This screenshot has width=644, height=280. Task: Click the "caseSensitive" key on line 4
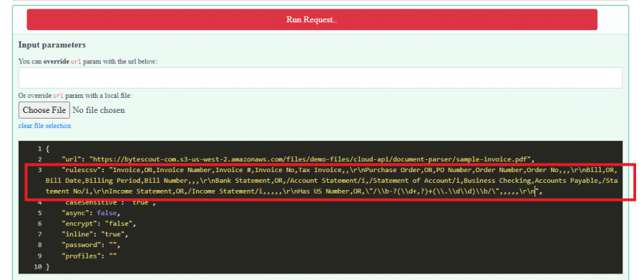click(x=92, y=202)
